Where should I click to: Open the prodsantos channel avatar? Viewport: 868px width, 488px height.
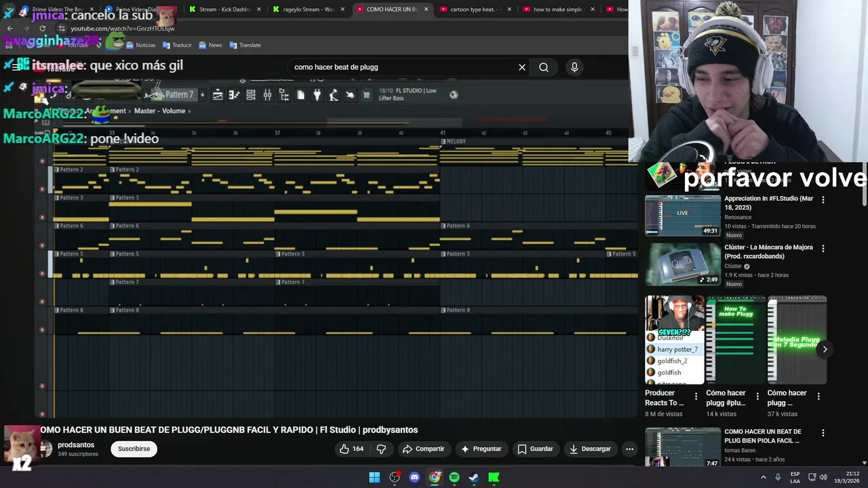[x=46, y=449]
